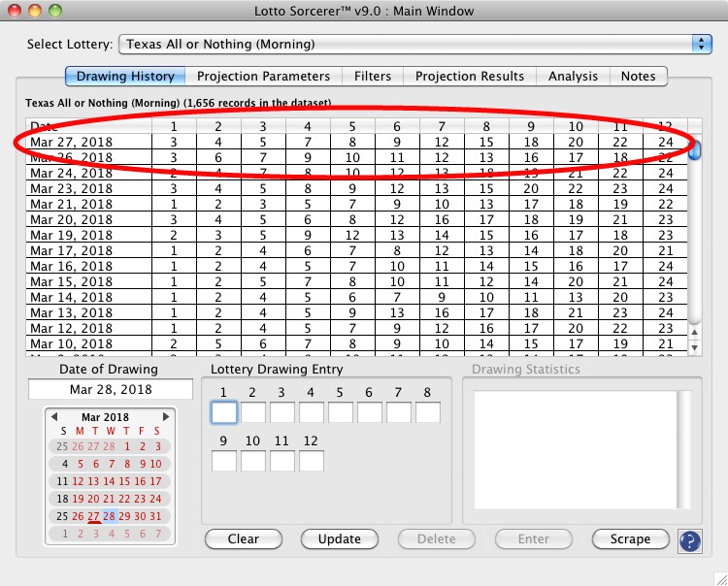
Task: Click the green zoom window button
Action: coord(55,11)
